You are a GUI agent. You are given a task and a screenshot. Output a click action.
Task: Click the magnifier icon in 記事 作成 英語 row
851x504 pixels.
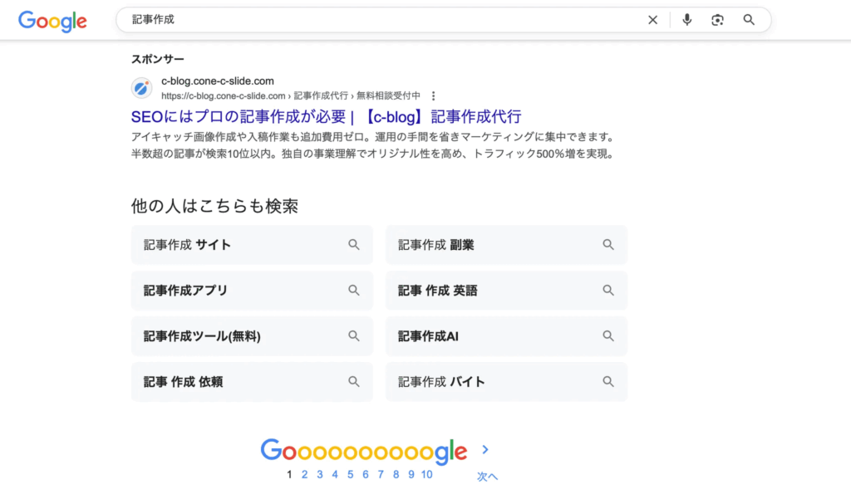click(x=608, y=291)
